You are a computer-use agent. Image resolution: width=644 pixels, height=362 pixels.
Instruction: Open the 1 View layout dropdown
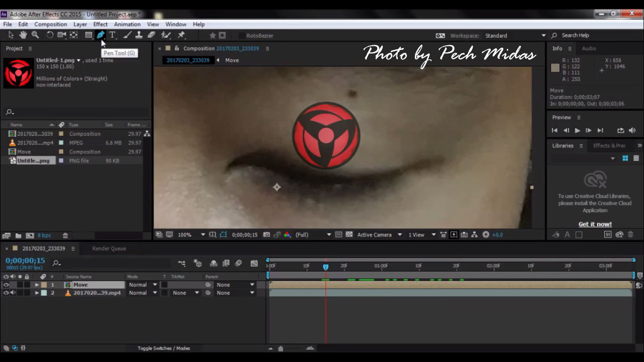[422, 235]
